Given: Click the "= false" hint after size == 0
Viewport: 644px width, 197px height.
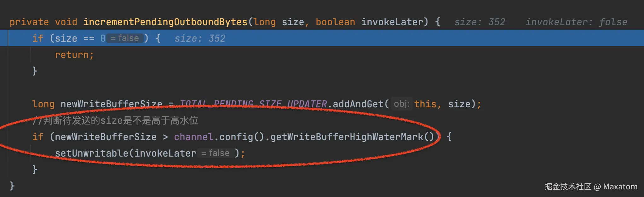Looking at the screenshot, I should (125, 39).
